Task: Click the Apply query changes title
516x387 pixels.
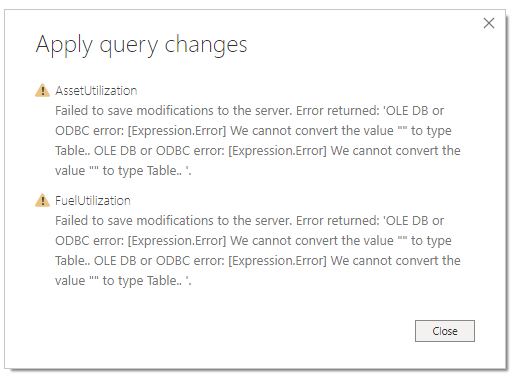Action: pyautogui.click(x=141, y=45)
